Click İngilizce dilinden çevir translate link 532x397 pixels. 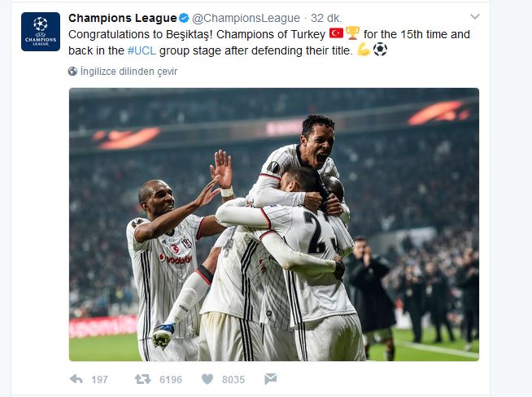(129, 72)
